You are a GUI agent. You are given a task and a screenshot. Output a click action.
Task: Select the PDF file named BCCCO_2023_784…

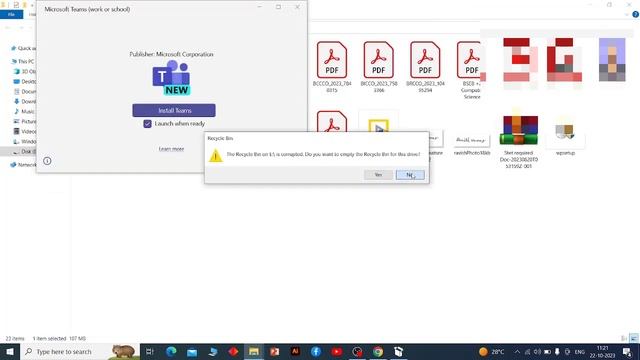click(x=332, y=67)
